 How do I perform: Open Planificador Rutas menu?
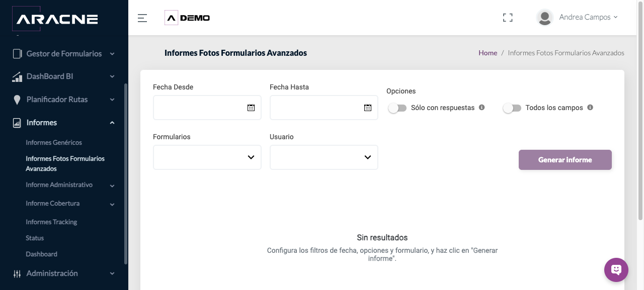(x=64, y=100)
